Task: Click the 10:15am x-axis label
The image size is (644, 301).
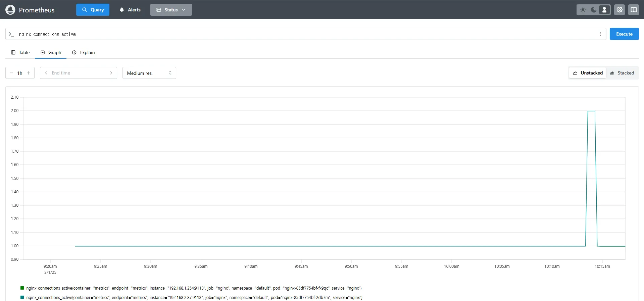Action: point(602,266)
